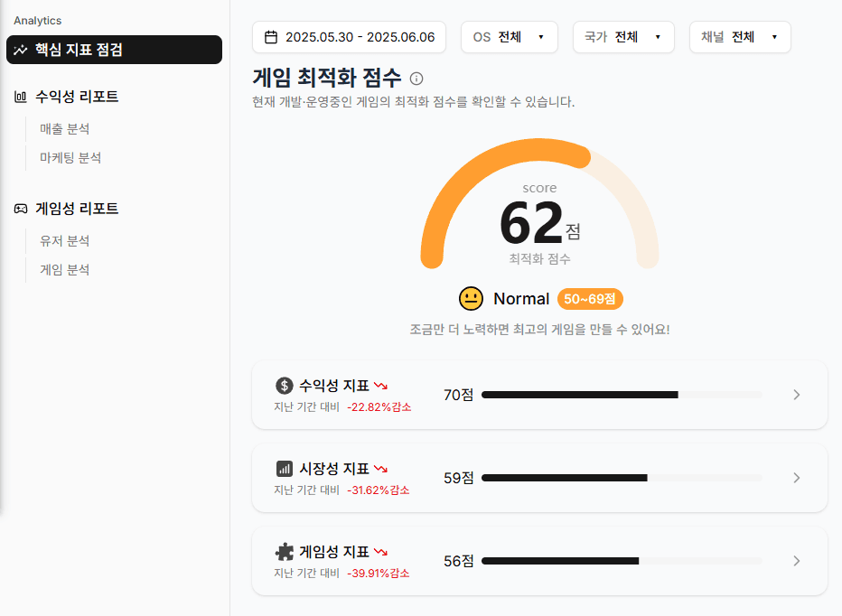
Task: Go to 마케팅 분석 report
Action: (x=70, y=158)
